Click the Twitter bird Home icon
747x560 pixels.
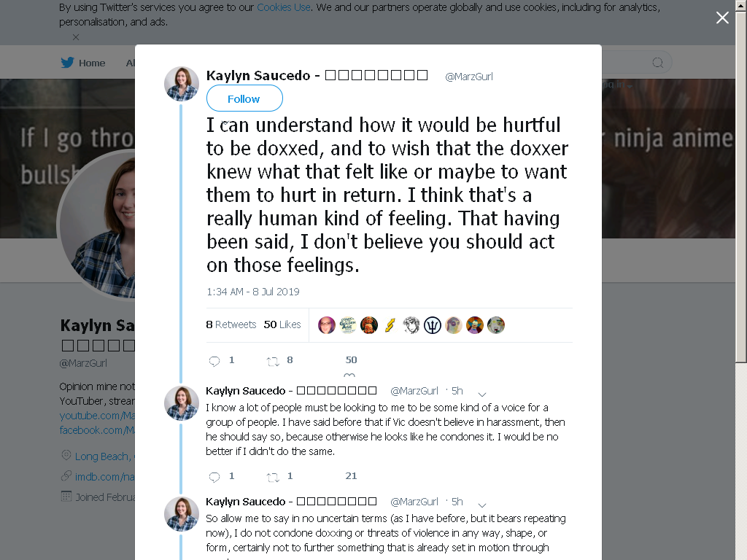pos(67,63)
